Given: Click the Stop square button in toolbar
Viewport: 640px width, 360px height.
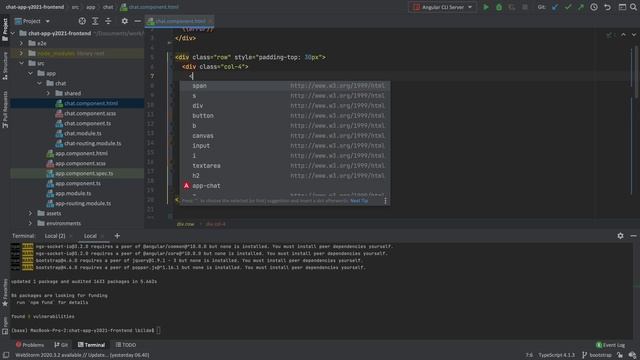Looking at the screenshot, I should coord(525,7).
